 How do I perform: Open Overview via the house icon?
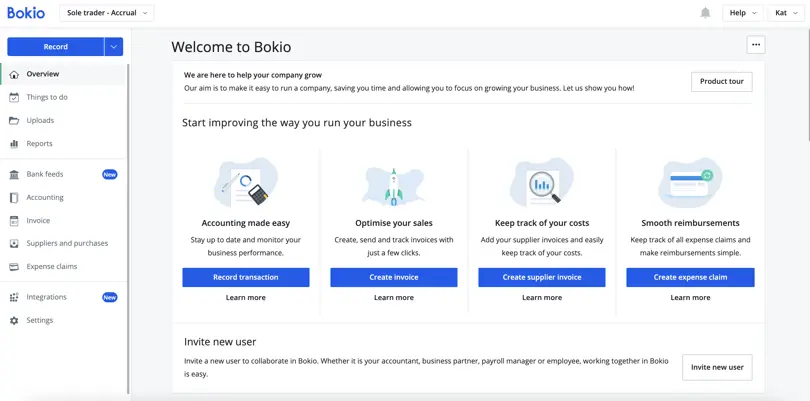coord(14,74)
